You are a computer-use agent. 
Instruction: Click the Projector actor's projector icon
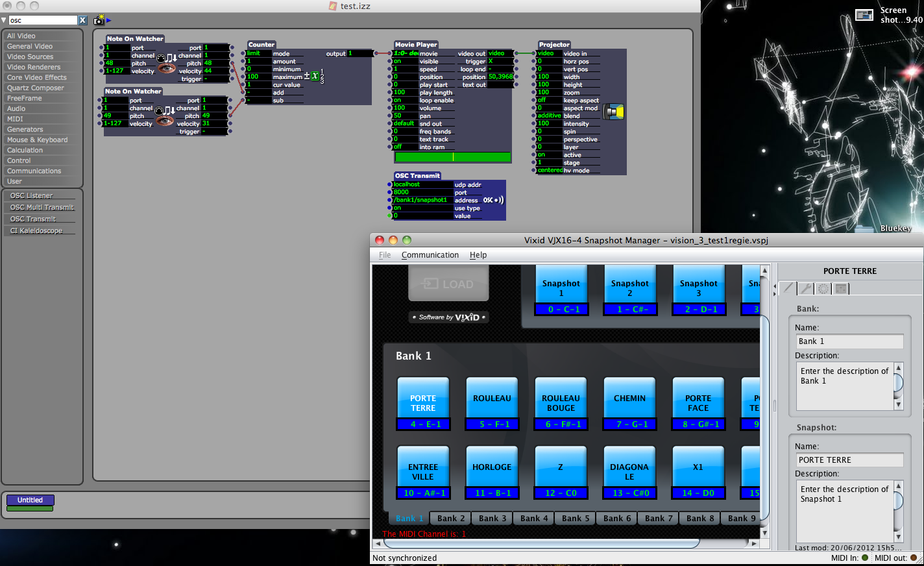(613, 112)
